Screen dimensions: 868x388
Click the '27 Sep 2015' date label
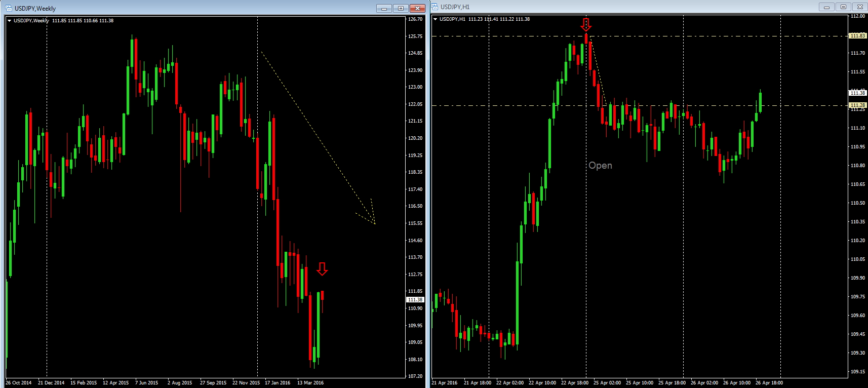coord(213,383)
